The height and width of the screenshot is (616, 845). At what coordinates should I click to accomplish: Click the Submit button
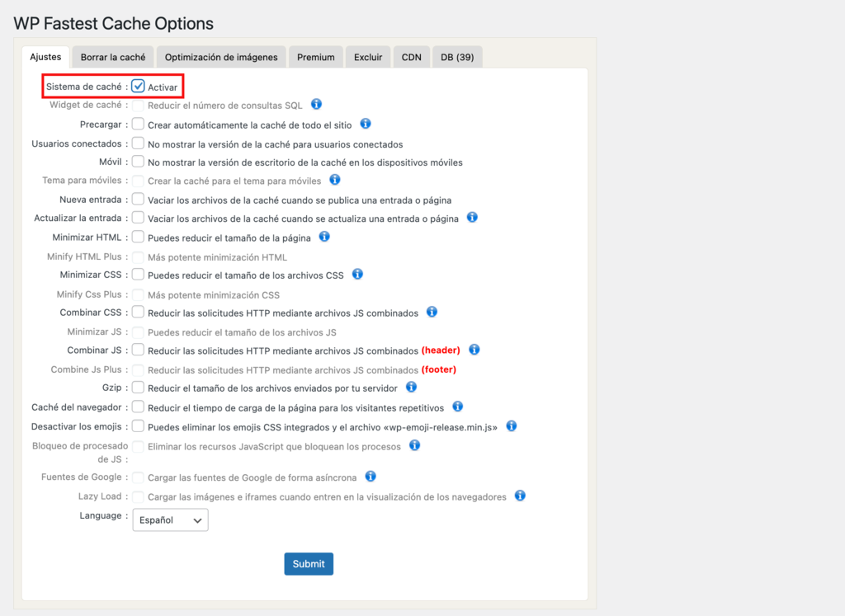coord(309,564)
